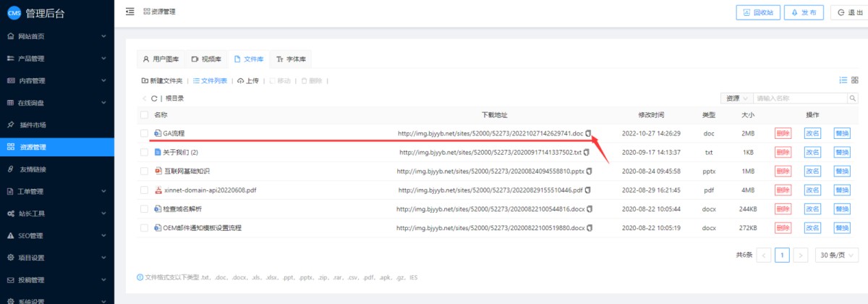Switch to grid view icon
Screen dimensions: 868x304
[854, 80]
